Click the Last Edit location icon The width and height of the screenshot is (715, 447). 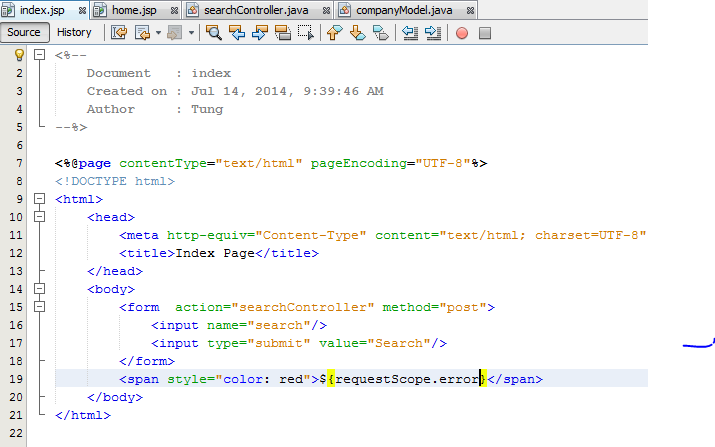(x=119, y=33)
